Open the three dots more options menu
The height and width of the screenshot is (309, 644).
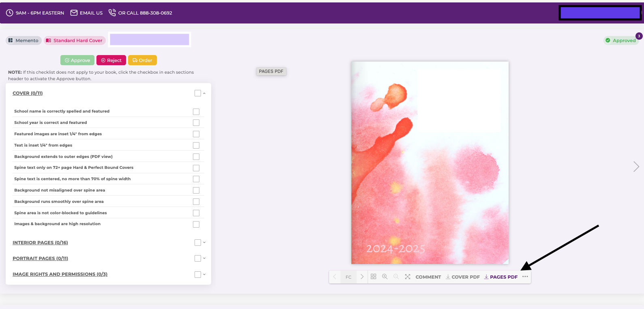525,277
